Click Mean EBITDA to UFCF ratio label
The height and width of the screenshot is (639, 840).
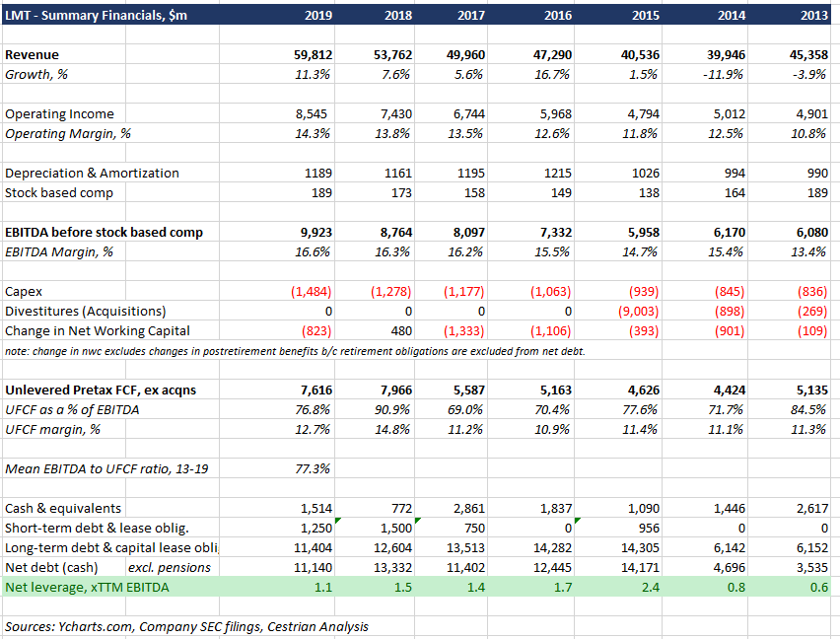106,469
